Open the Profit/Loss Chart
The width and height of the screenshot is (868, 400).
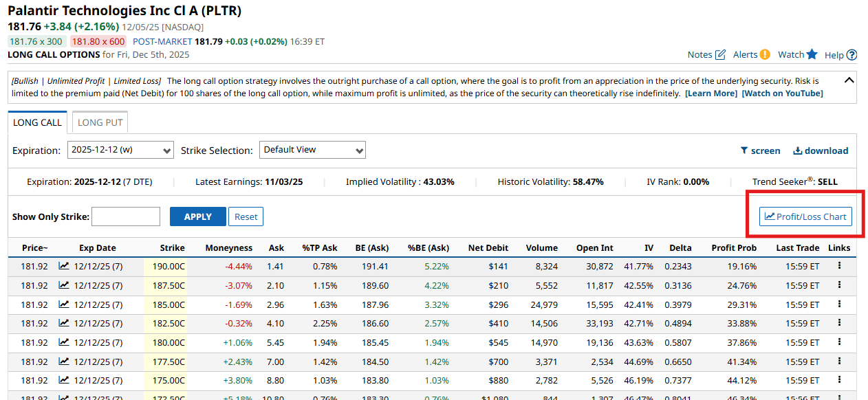[x=805, y=216]
